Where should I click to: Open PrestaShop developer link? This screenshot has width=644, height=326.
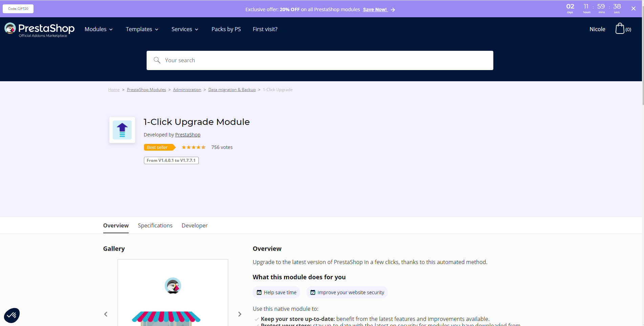coord(188,135)
